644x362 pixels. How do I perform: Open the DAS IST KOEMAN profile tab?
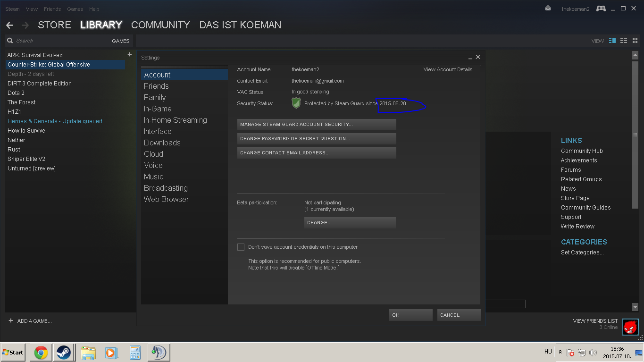[241, 25]
